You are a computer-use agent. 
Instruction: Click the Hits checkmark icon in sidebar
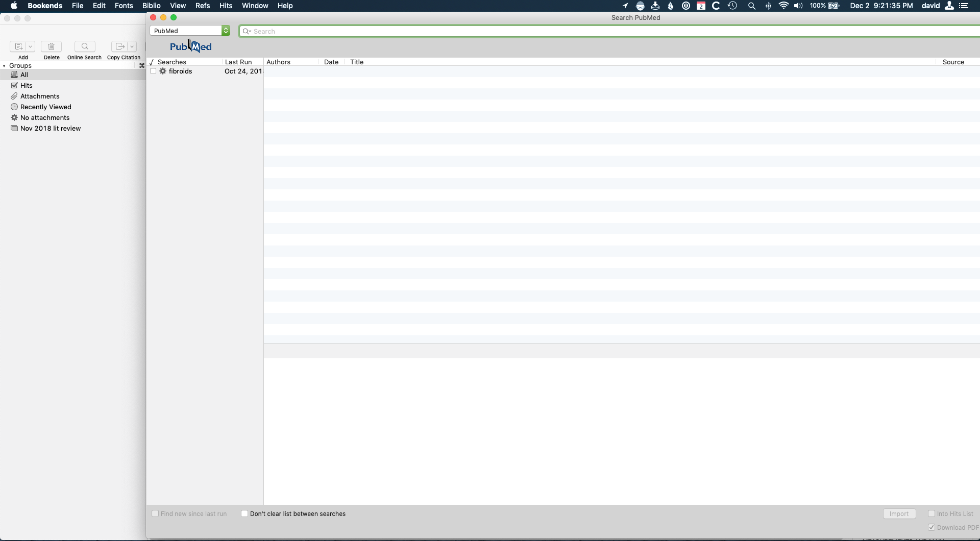click(x=14, y=85)
